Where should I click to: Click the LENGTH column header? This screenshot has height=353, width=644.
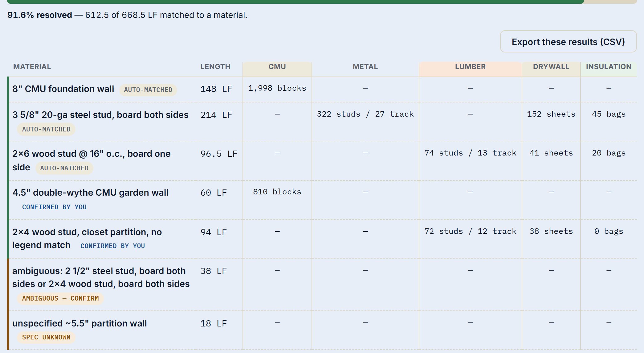[x=215, y=67]
